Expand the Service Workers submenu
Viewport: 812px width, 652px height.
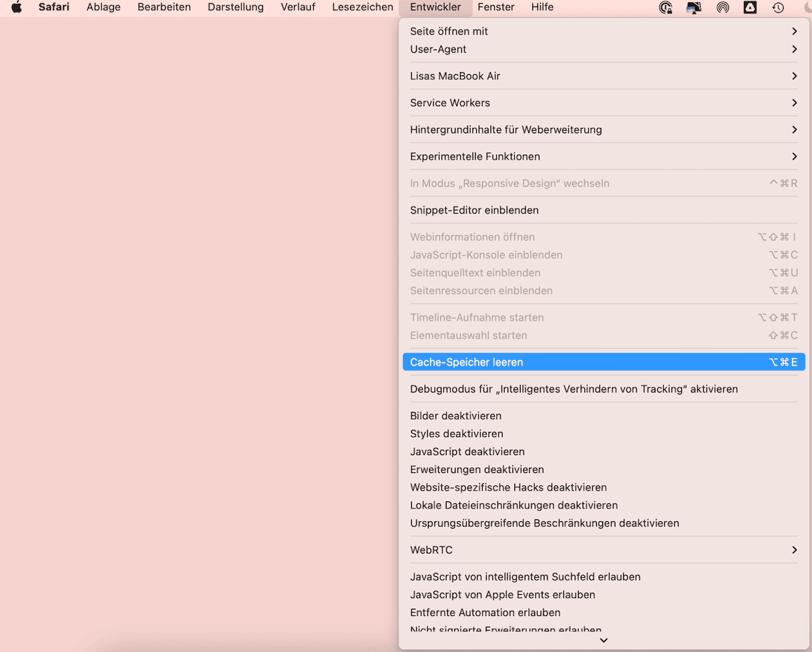click(x=604, y=103)
